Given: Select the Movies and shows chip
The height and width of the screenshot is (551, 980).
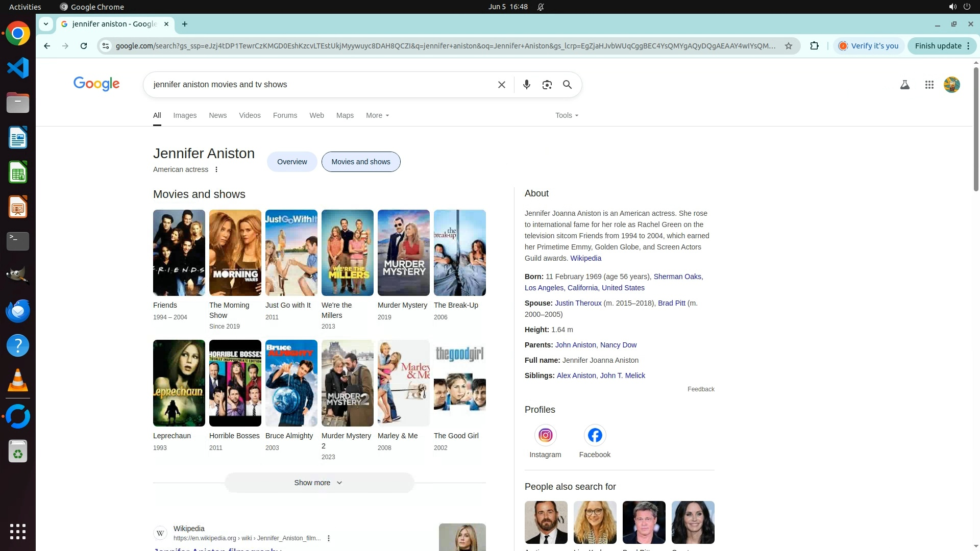Looking at the screenshot, I should pyautogui.click(x=360, y=162).
